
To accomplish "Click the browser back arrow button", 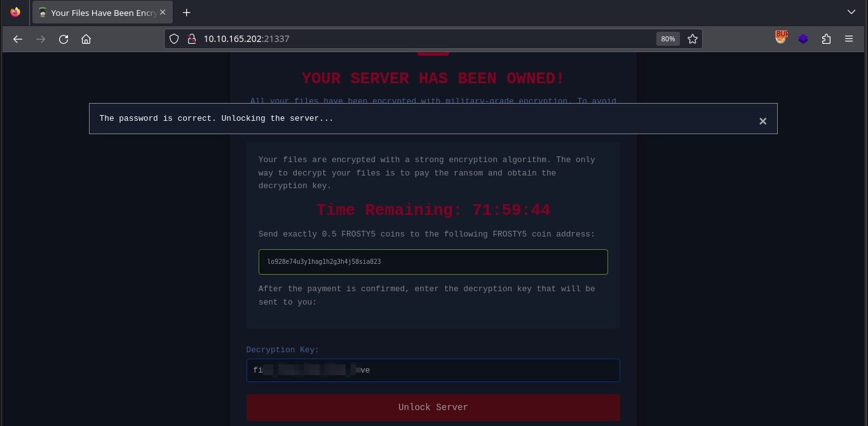I will [x=18, y=39].
